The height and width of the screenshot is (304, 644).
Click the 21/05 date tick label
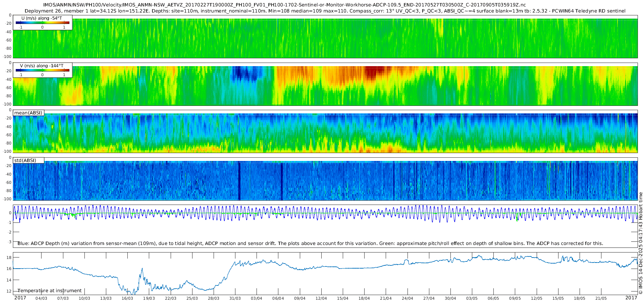click(601, 298)
